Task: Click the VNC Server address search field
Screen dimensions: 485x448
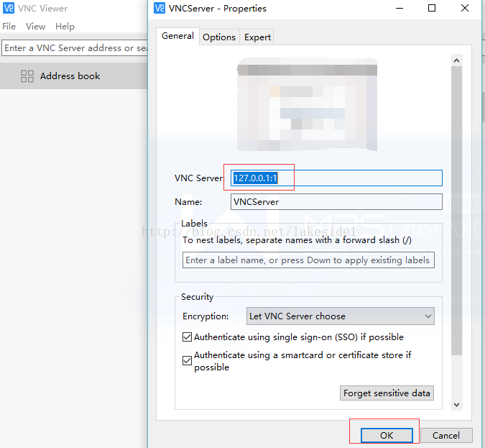Action: click(75, 48)
